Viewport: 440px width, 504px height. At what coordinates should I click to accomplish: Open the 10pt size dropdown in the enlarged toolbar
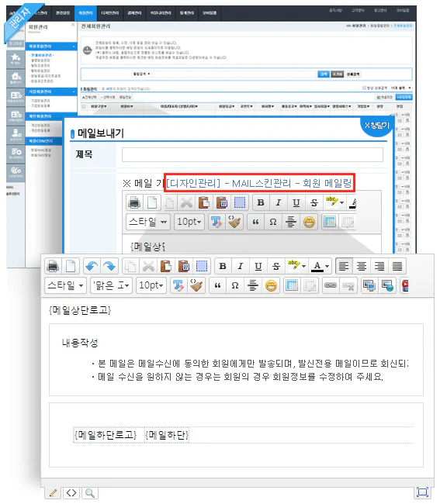tap(151, 285)
